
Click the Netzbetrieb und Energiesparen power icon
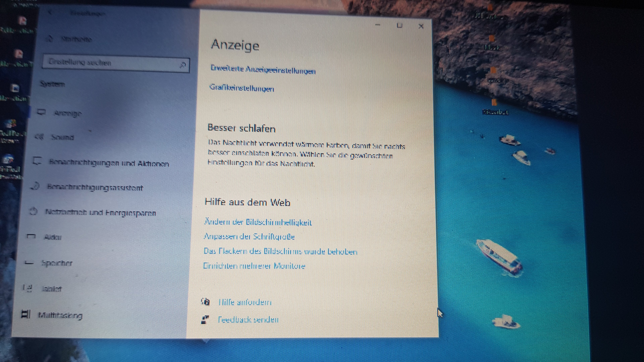(33, 211)
